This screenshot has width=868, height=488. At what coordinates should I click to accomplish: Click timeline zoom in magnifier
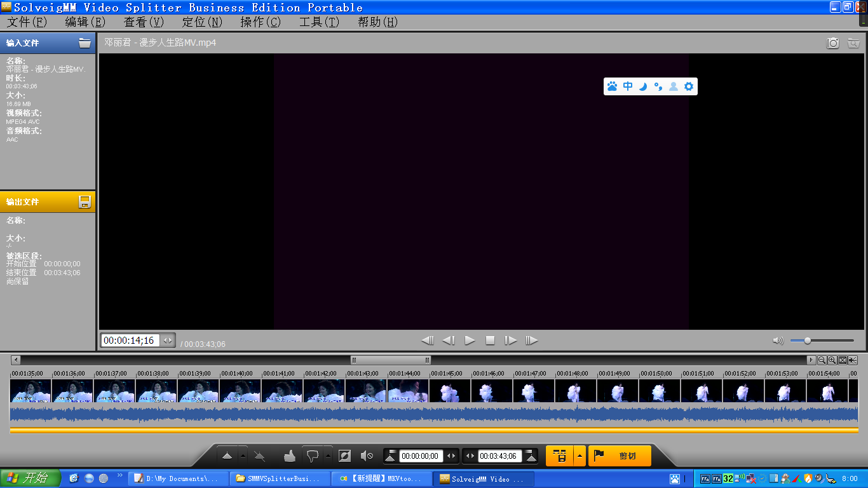[x=832, y=360]
